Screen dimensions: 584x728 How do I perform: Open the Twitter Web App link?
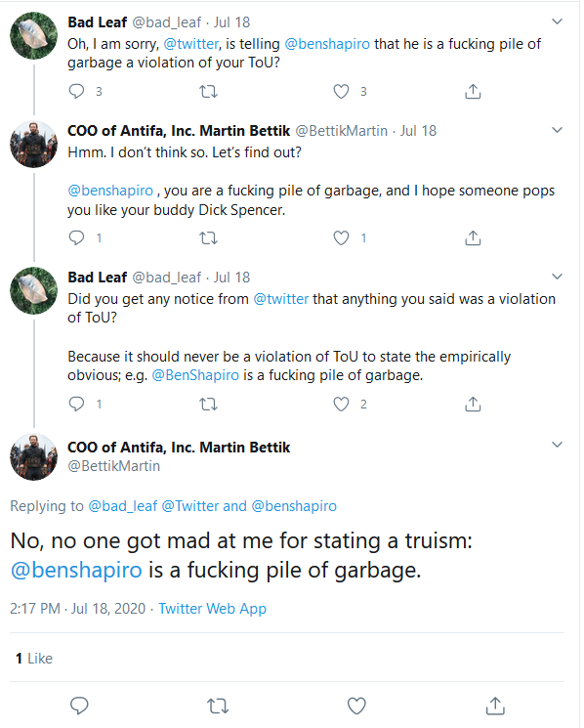213,608
